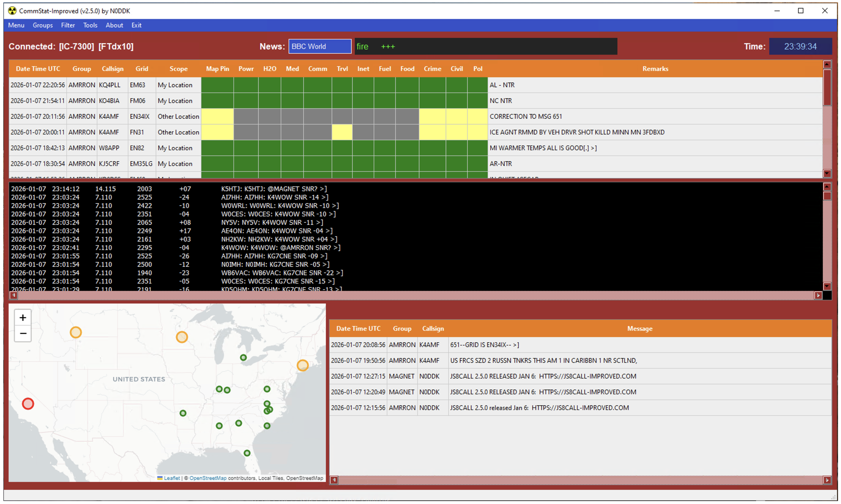Click CommStat radiation app icon in titlebar

pos(12,11)
